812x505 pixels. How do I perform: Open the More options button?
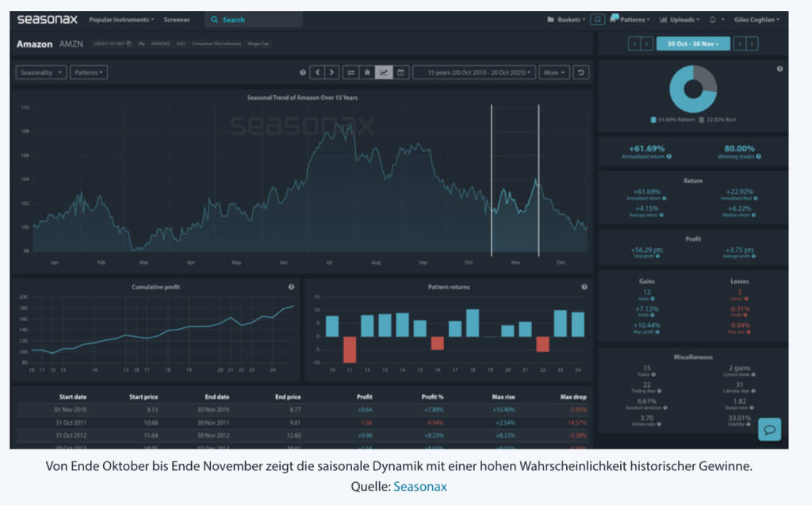553,72
